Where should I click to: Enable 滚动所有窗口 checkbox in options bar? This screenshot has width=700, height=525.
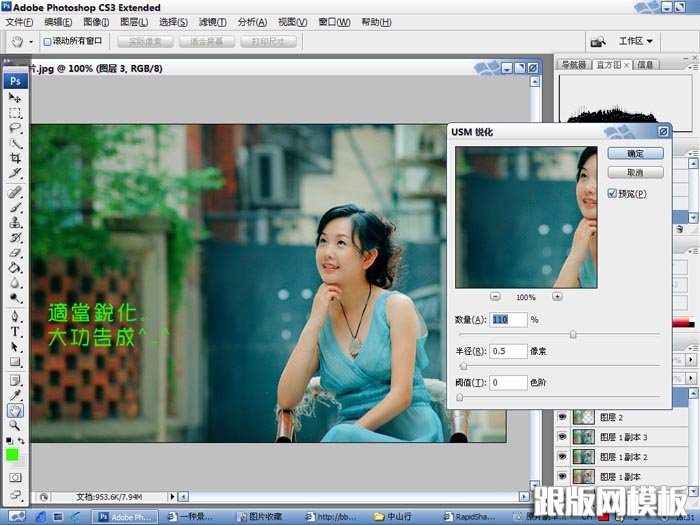click(x=48, y=42)
